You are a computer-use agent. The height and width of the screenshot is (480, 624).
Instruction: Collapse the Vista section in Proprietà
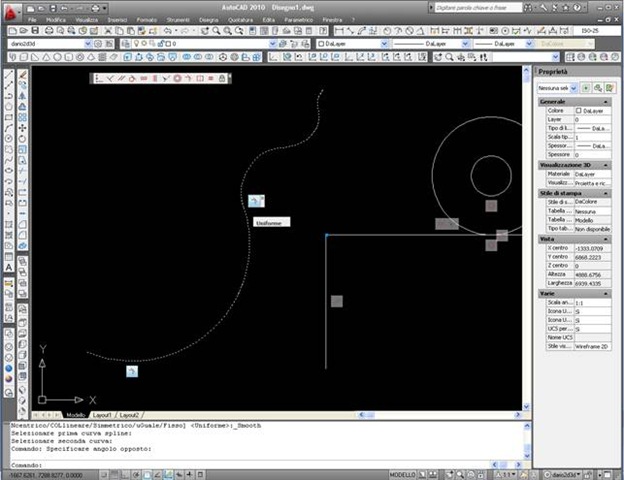606,239
